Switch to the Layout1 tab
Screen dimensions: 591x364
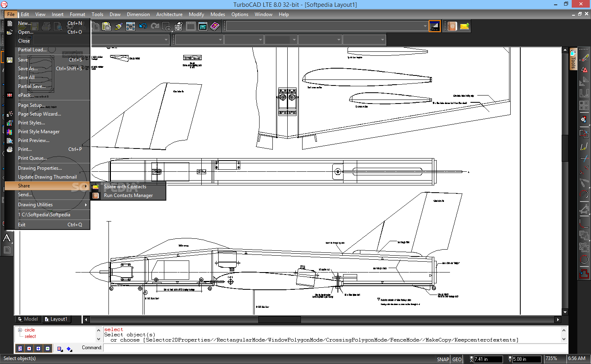(56, 319)
